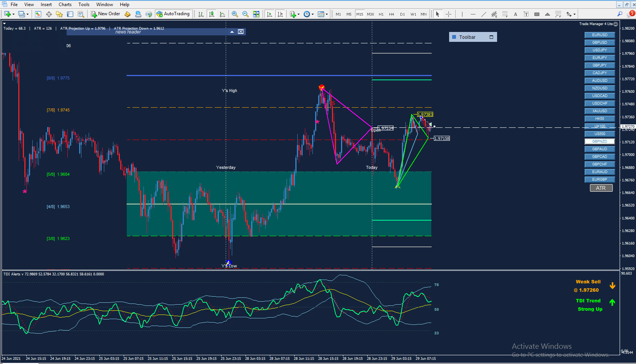This screenshot has width=636, height=364.
Task: Open the chat notifications bubble
Action: pos(631,14)
